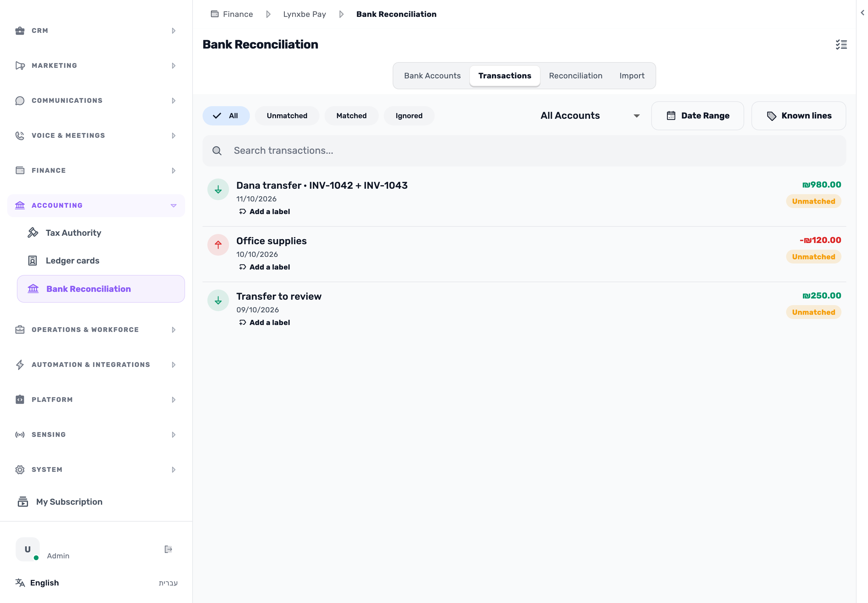868x603 pixels.
Task: Open Known lines
Action: pos(798,115)
